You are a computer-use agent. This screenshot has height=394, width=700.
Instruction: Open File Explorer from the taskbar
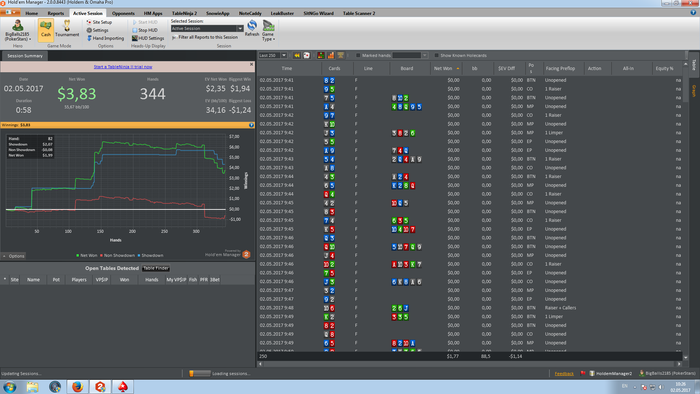tap(32, 386)
